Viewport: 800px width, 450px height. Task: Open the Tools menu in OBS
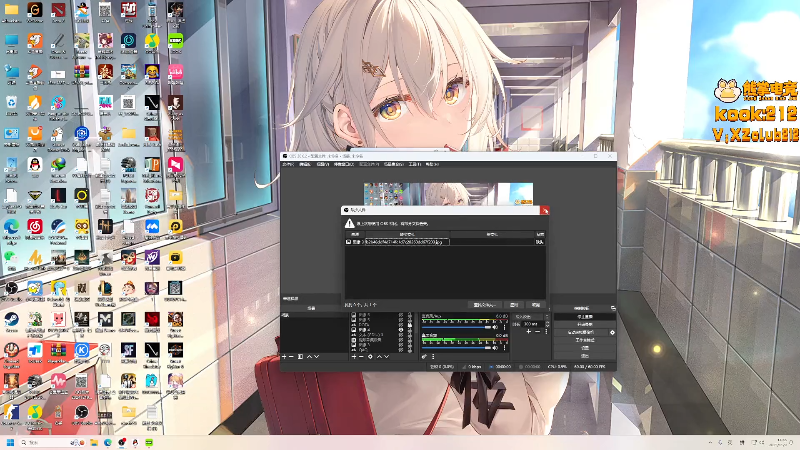(414, 164)
